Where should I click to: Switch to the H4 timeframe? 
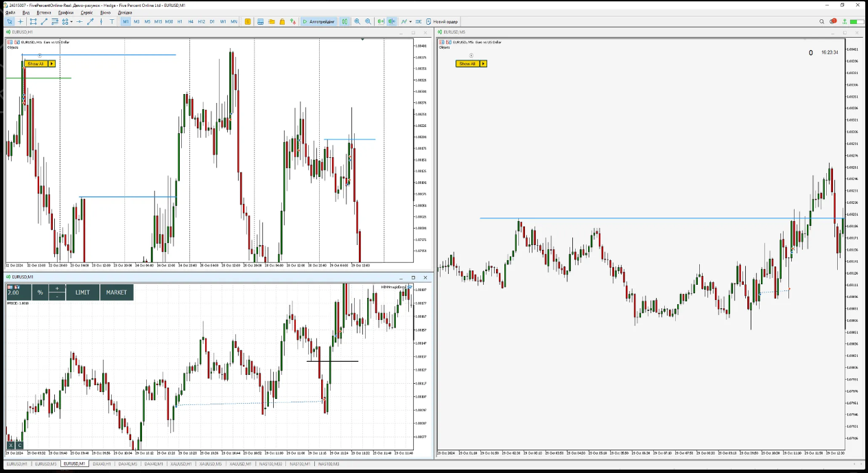click(x=191, y=22)
